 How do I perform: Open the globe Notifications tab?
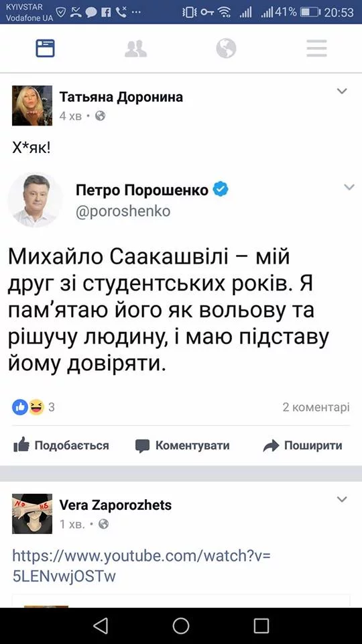226,48
